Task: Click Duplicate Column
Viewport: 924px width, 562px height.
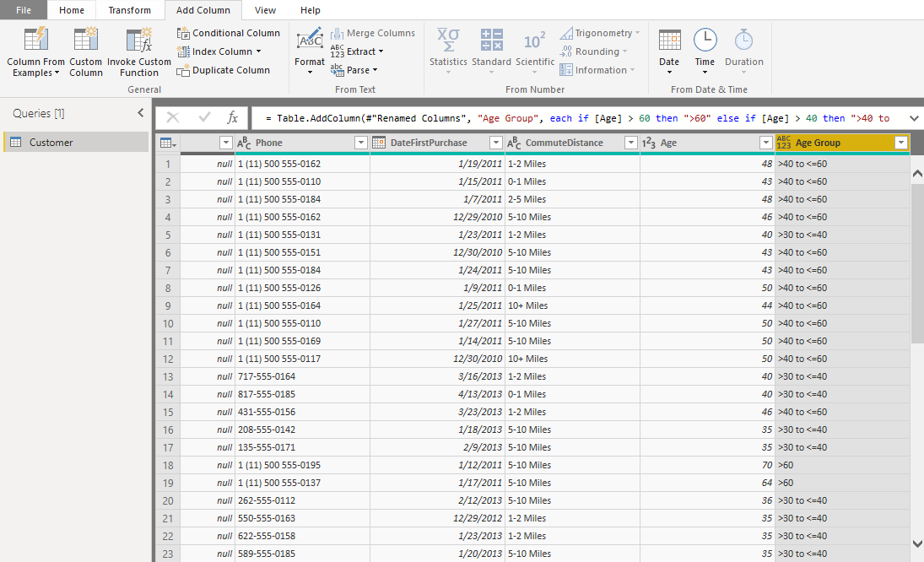Action: tap(224, 70)
